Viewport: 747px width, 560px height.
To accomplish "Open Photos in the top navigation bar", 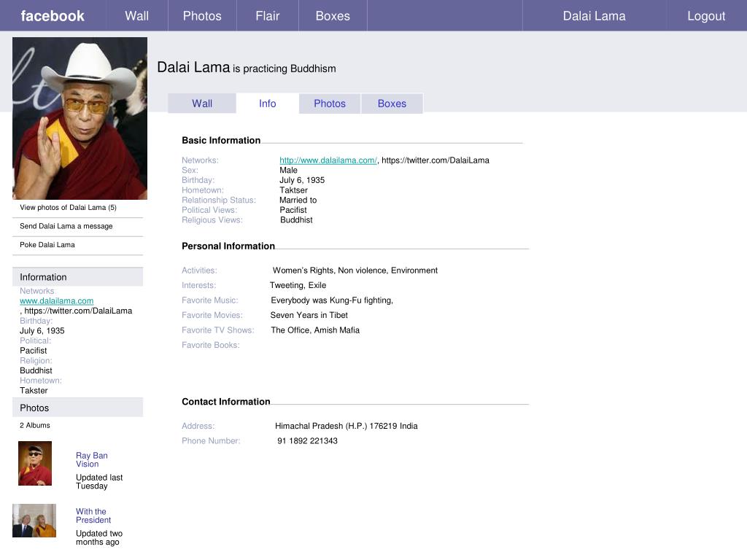I will pos(202,16).
